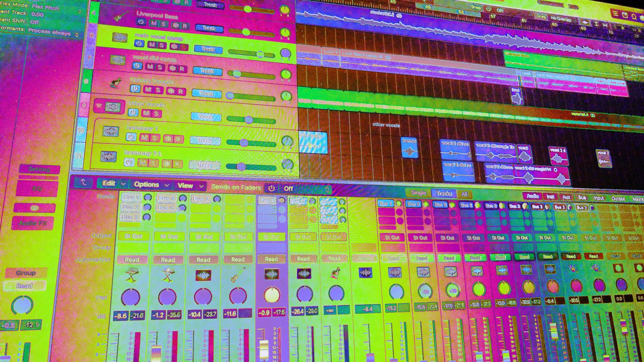Viewport: 644px width, 362px height.
Task: Click the waveform icon on vocal dbl comp track
Action: click(x=118, y=59)
